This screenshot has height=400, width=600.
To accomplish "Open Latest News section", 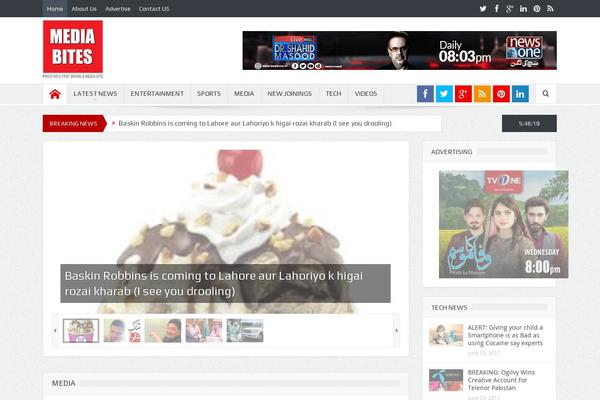I will (x=95, y=94).
